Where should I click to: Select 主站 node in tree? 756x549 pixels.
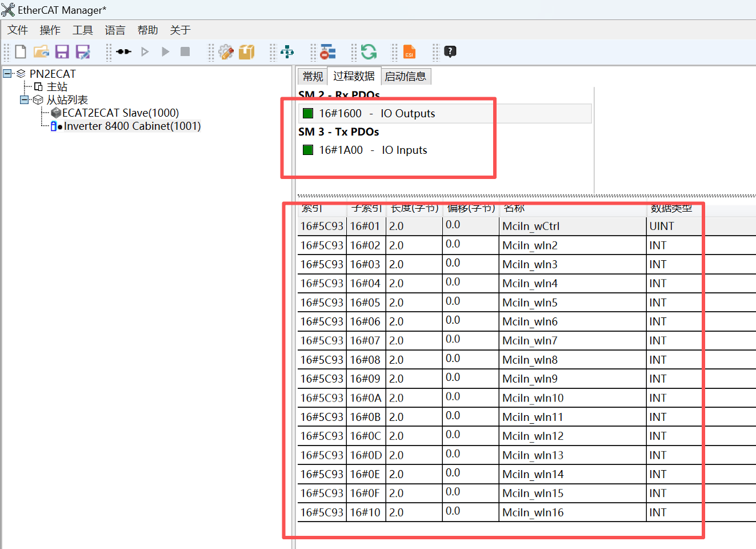pos(57,87)
